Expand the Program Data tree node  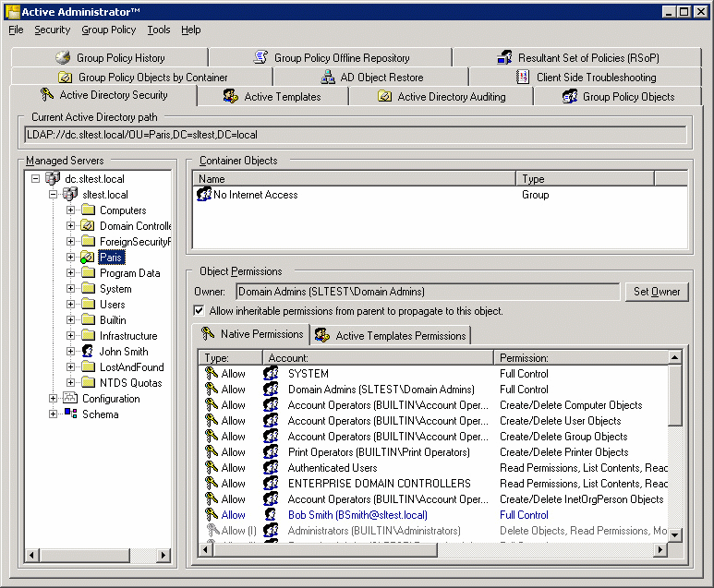click(70, 273)
